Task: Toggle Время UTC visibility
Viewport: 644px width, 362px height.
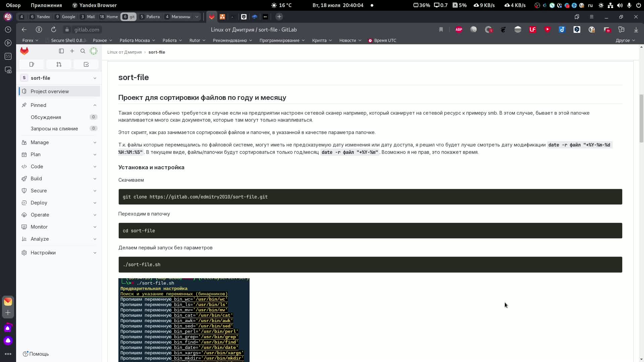Action: coord(382,40)
